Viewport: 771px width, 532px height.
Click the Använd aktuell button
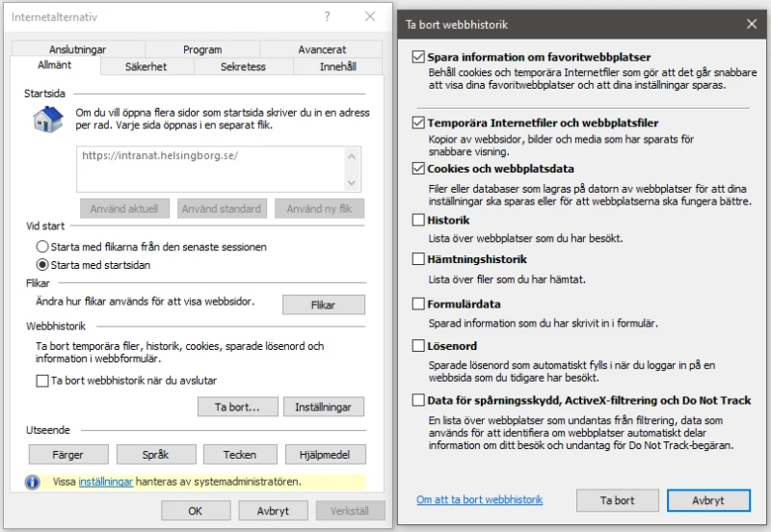[x=124, y=208]
